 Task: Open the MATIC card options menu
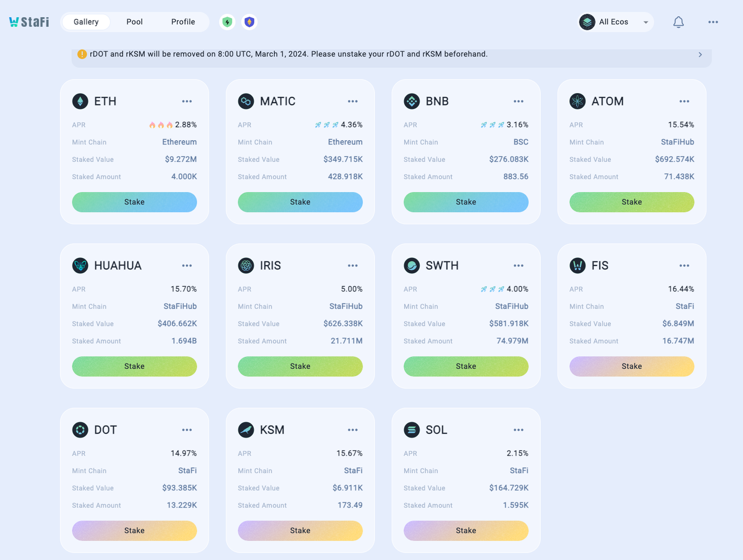tap(353, 102)
